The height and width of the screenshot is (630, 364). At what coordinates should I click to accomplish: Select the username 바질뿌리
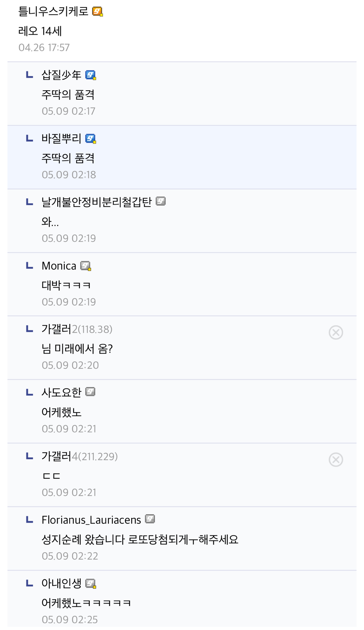coord(61,139)
